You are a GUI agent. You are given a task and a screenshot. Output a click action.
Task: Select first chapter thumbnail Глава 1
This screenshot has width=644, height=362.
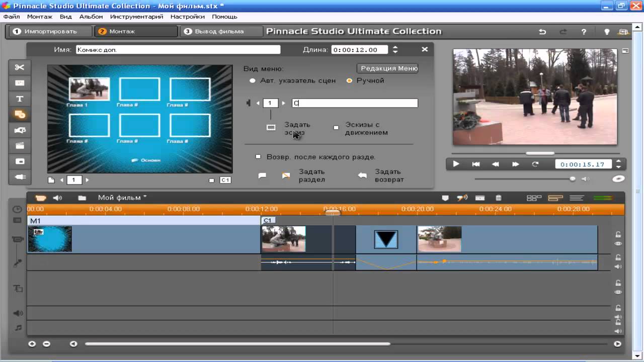(89, 89)
